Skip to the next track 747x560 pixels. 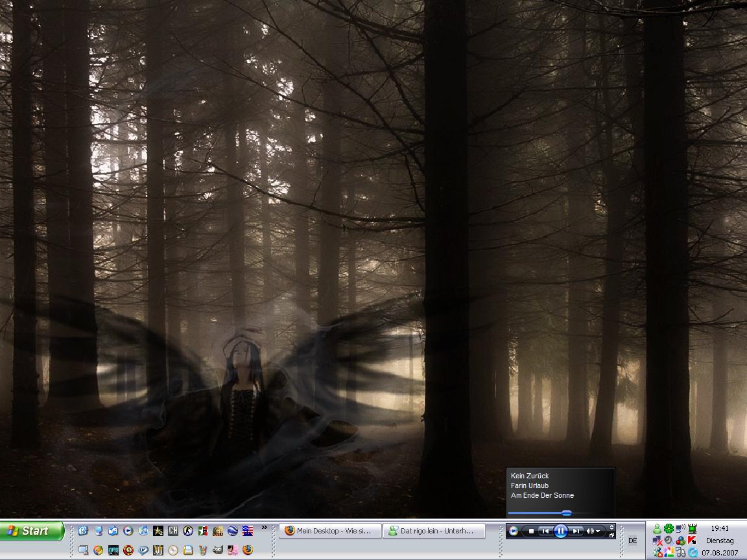(575, 531)
